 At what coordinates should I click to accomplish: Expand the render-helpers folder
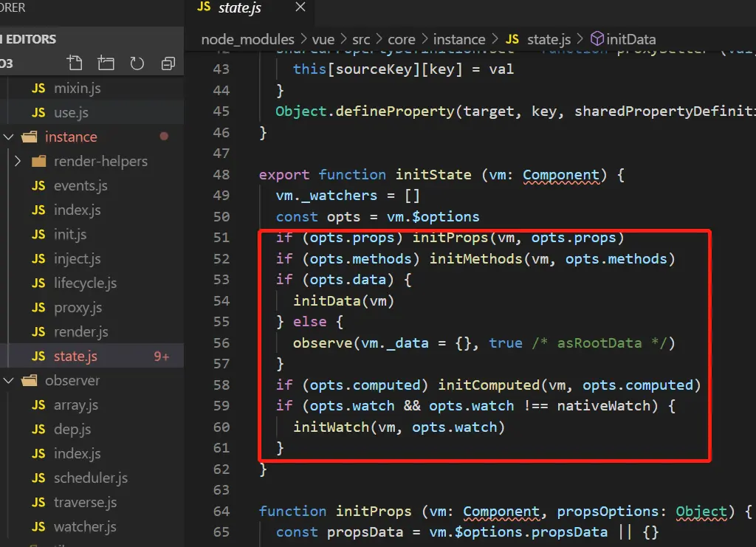18,161
